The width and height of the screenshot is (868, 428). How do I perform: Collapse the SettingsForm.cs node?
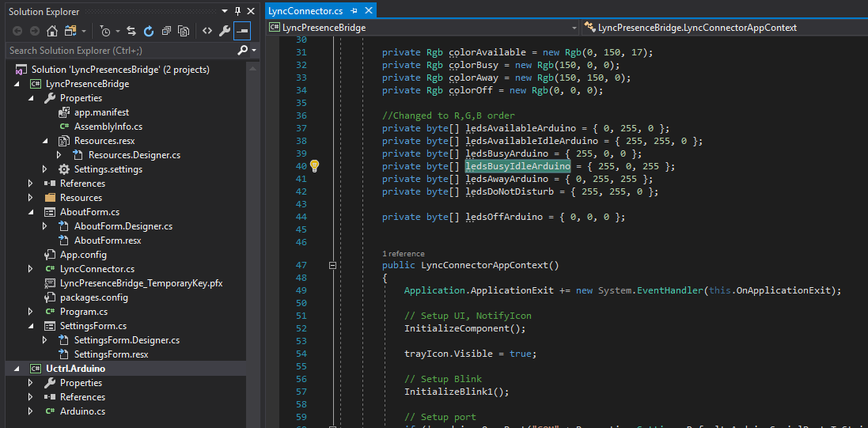(x=31, y=326)
